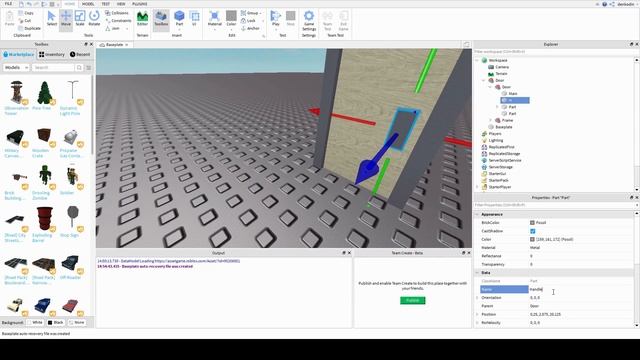Open the Group dropdown in Edit
Image resolution: width=640 pixels, height=360 pixels.
click(260, 13)
